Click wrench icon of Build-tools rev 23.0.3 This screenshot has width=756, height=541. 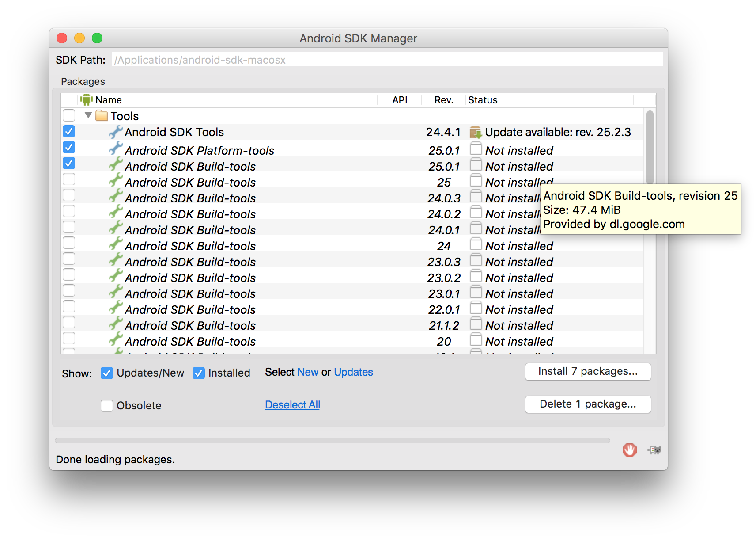pos(115,260)
